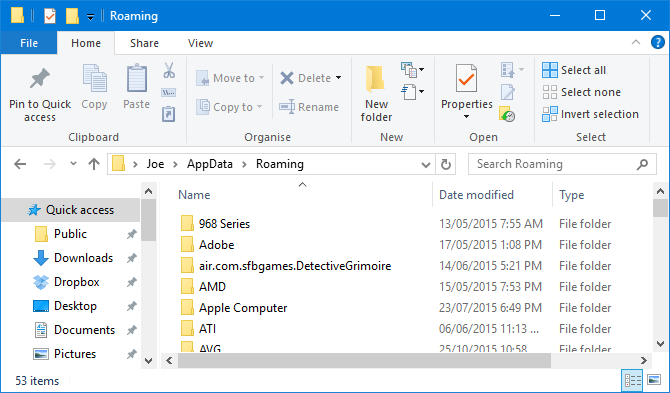Click Invert selection

point(590,114)
